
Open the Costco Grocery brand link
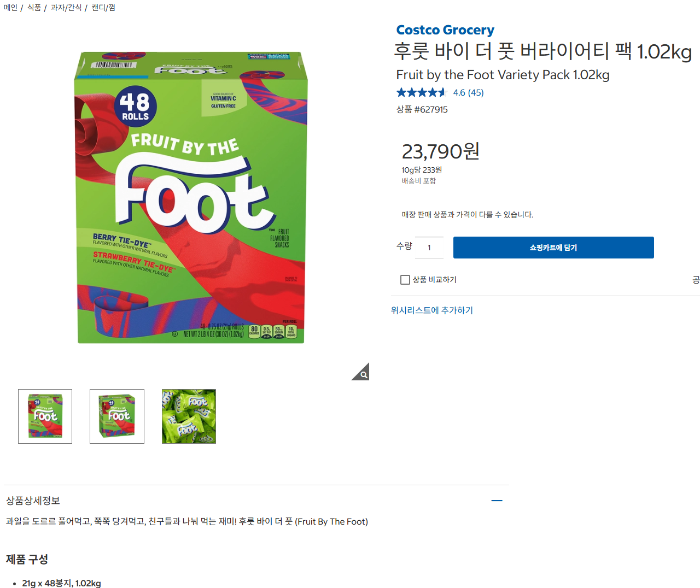(445, 30)
